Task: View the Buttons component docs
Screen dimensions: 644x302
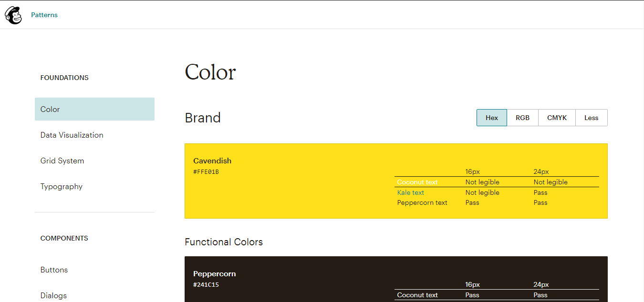Action: (54, 270)
